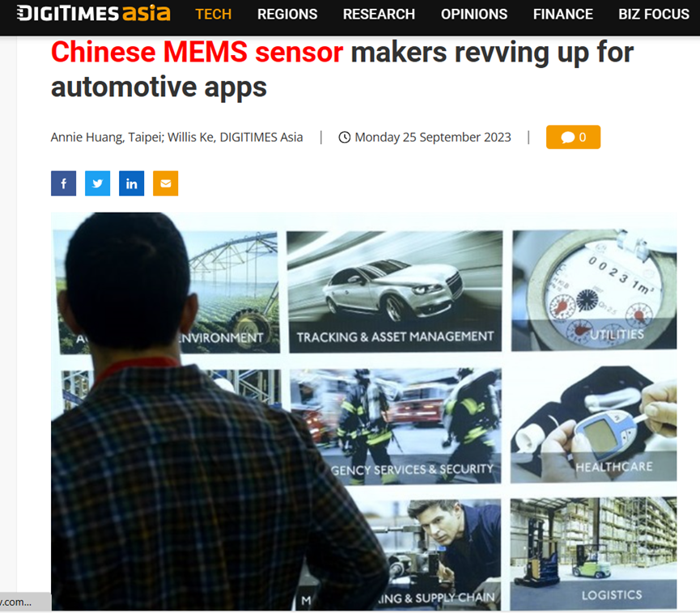Image resolution: width=700 pixels, height=613 pixels.
Task: Open the REGIONS menu
Action: coord(287,15)
